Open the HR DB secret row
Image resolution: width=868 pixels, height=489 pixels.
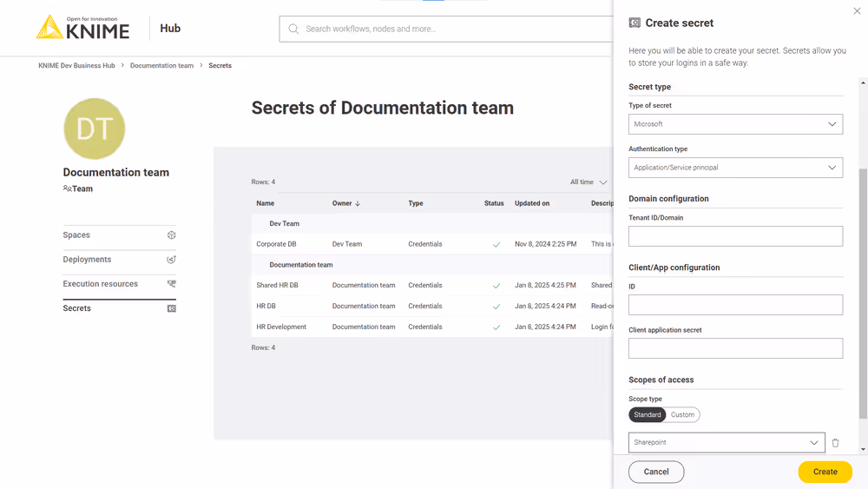pyautogui.click(x=432, y=307)
